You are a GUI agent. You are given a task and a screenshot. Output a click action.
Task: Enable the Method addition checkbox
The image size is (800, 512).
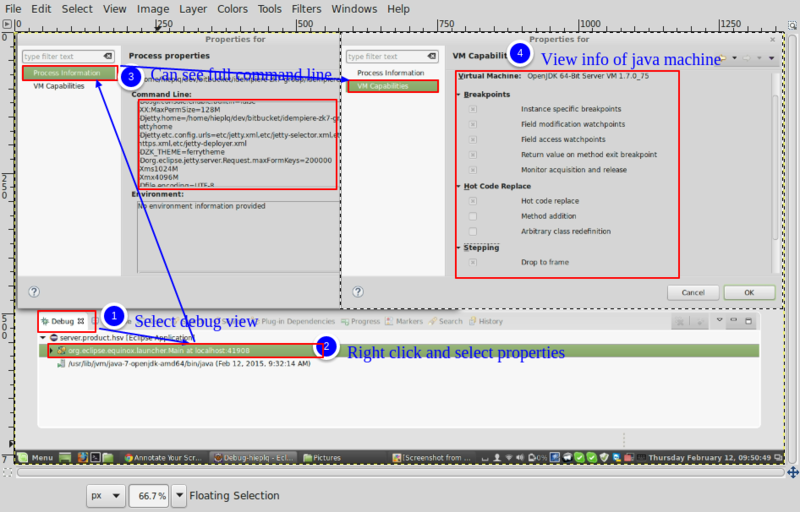point(473,216)
